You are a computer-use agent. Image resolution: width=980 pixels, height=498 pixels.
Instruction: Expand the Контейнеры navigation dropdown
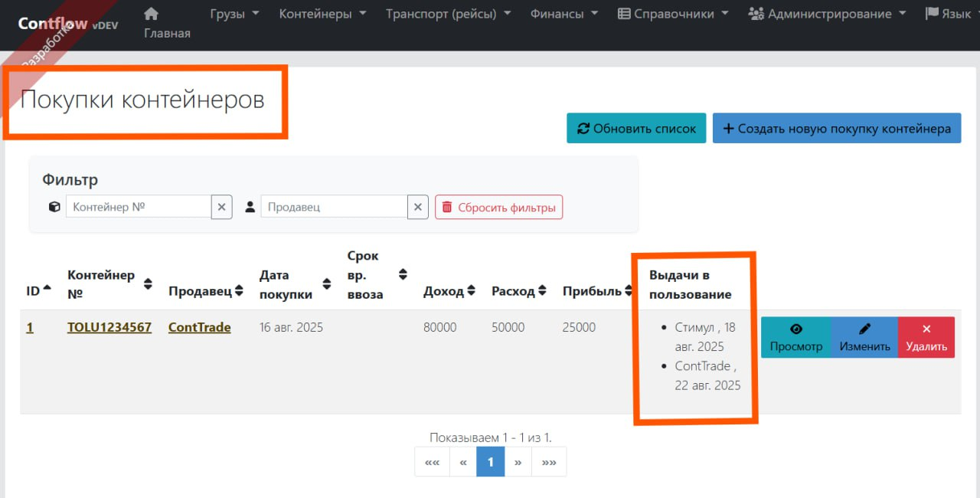coord(322,14)
